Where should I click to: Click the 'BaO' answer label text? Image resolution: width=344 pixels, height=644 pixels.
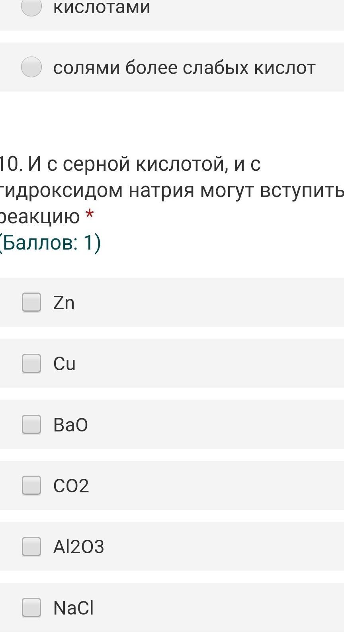[70, 425]
